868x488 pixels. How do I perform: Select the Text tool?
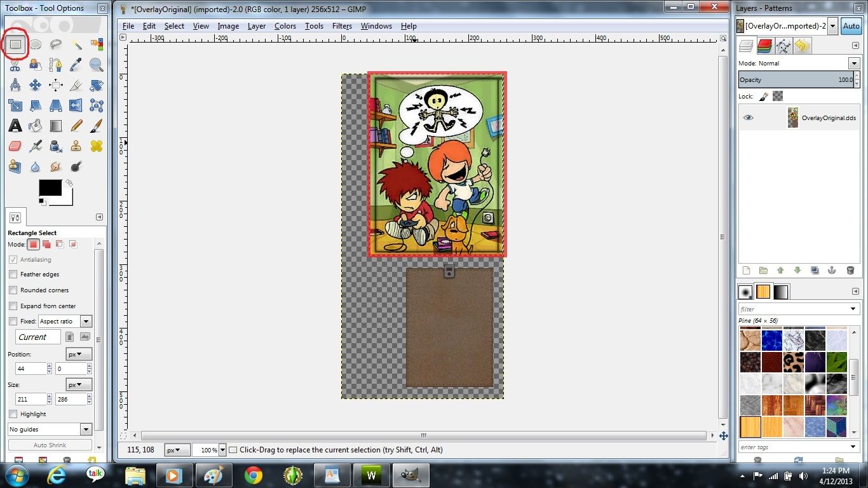tap(15, 126)
